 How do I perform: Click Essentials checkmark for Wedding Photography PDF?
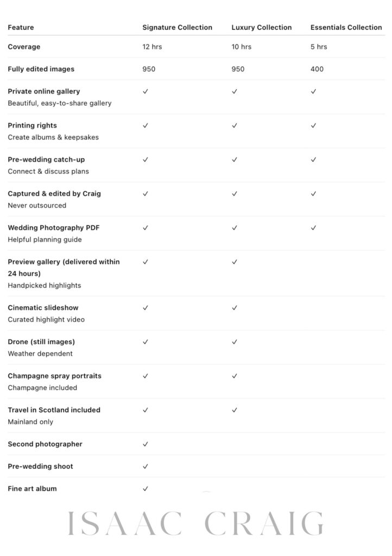point(314,228)
